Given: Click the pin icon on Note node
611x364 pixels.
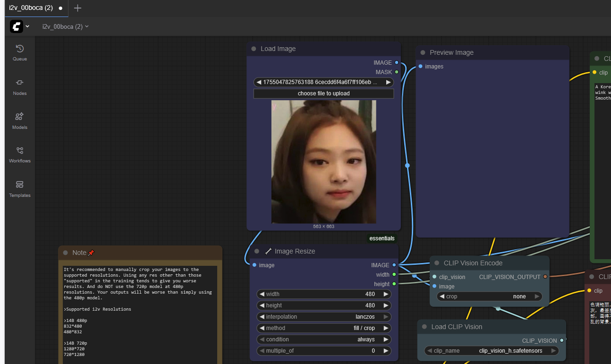Looking at the screenshot, I should click(91, 253).
